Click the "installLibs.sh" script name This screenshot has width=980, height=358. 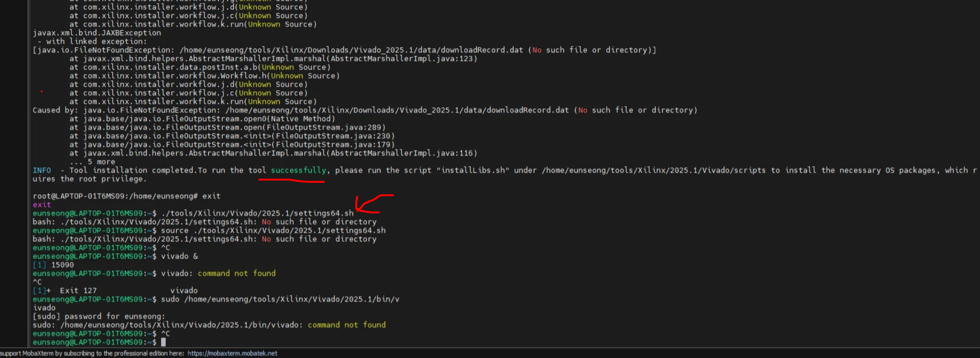pyautogui.click(x=473, y=170)
